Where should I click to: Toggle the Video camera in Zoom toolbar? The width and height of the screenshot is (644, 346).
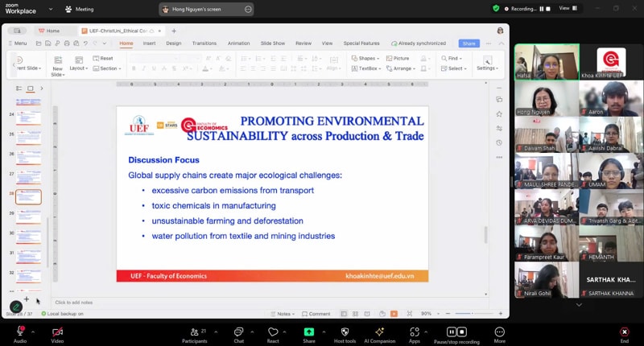tap(57, 332)
